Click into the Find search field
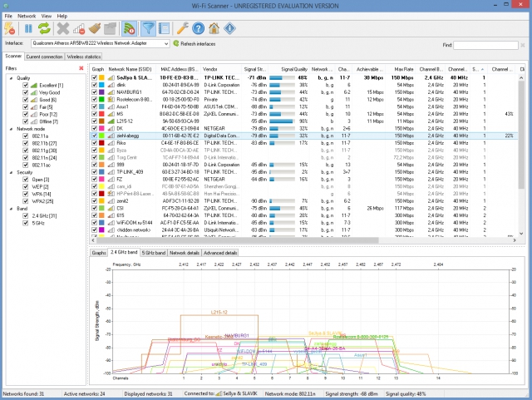The height and width of the screenshot is (400, 532). pyautogui.click(x=485, y=45)
